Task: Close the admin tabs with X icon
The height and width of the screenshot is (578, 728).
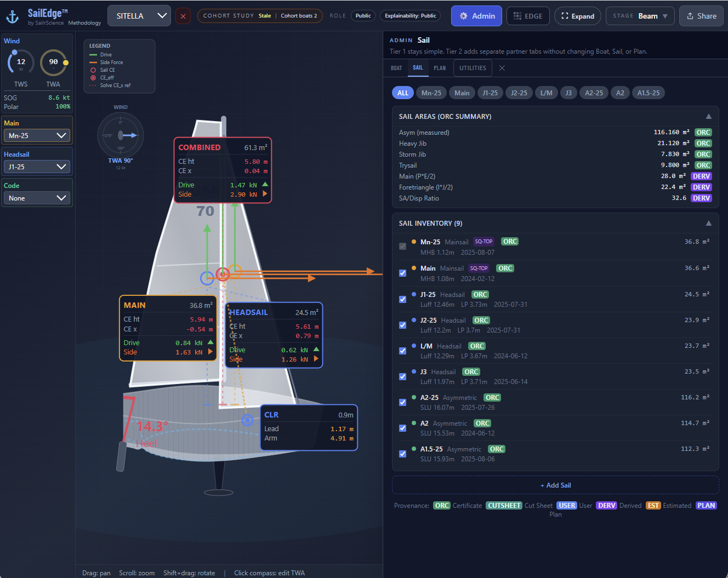Action: click(502, 68)
